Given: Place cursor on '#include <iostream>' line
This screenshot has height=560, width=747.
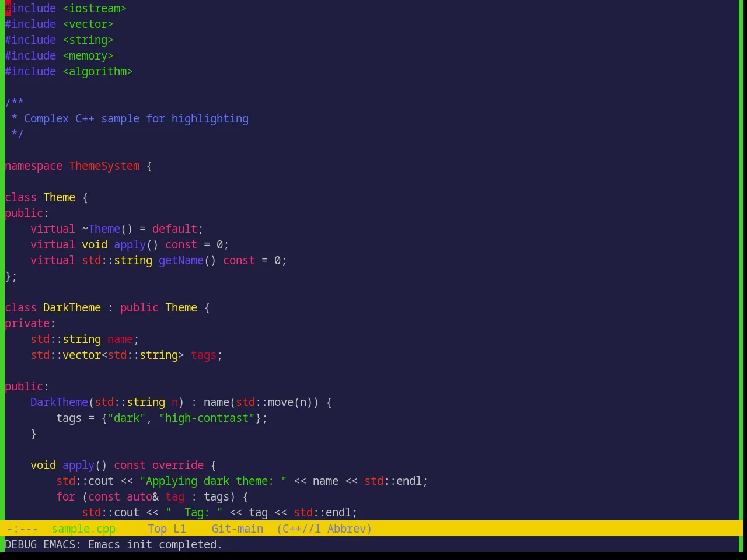Looking at the screenshot, I should pyautogui.click(x=65, y=8).
